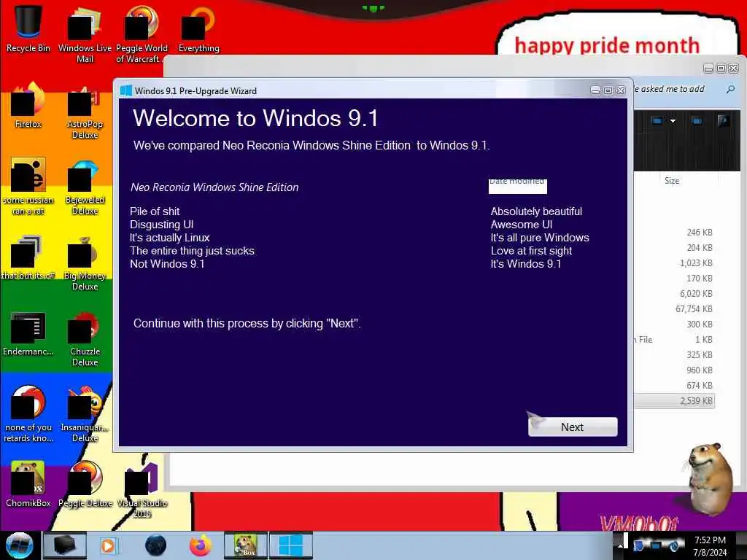This screenshot has height=560, width=747.
Task: Switch to ChomikBox taskbar button
Action: [246, 545]
